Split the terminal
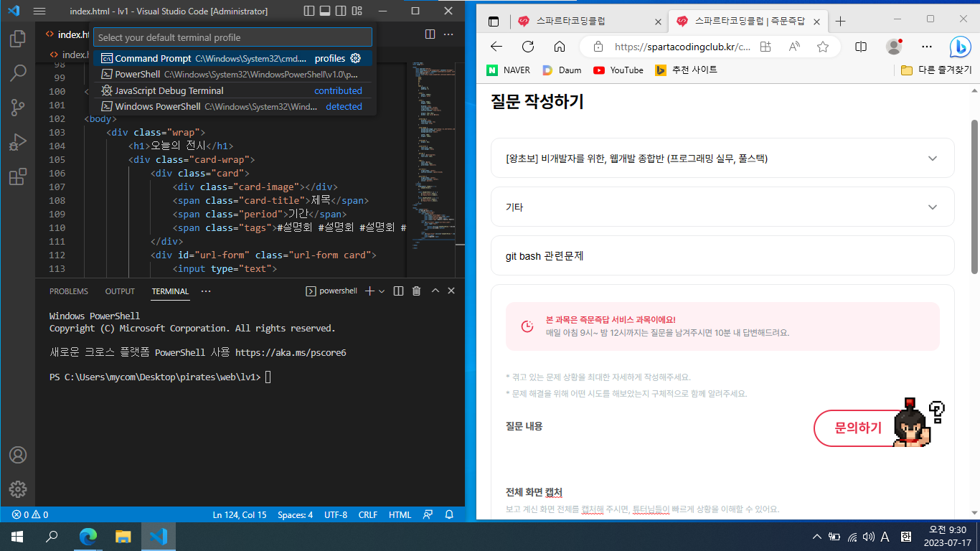Image resolution: width=980 pixels, height=551 pixels. pos(398,291)
